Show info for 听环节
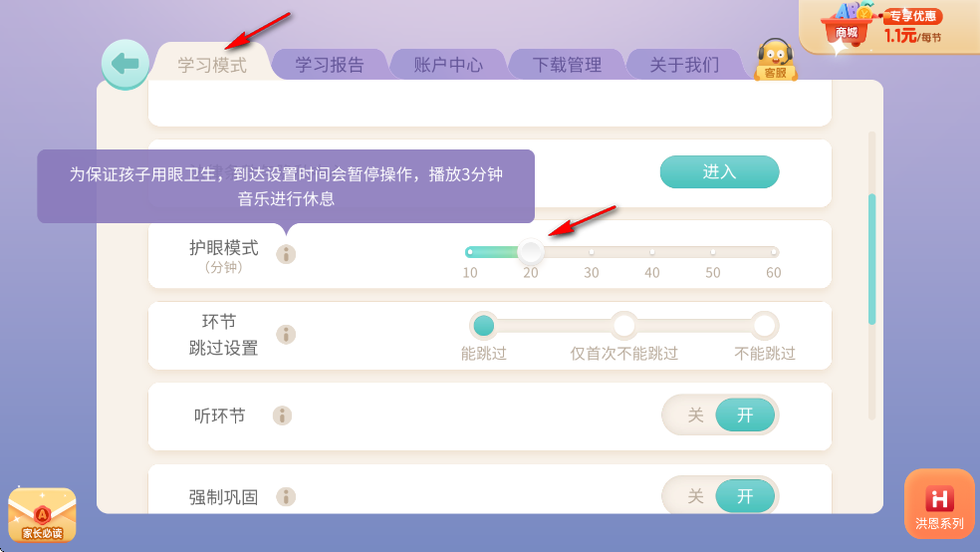980x552 pixels. pyautogui.click(x=283, y=415)
